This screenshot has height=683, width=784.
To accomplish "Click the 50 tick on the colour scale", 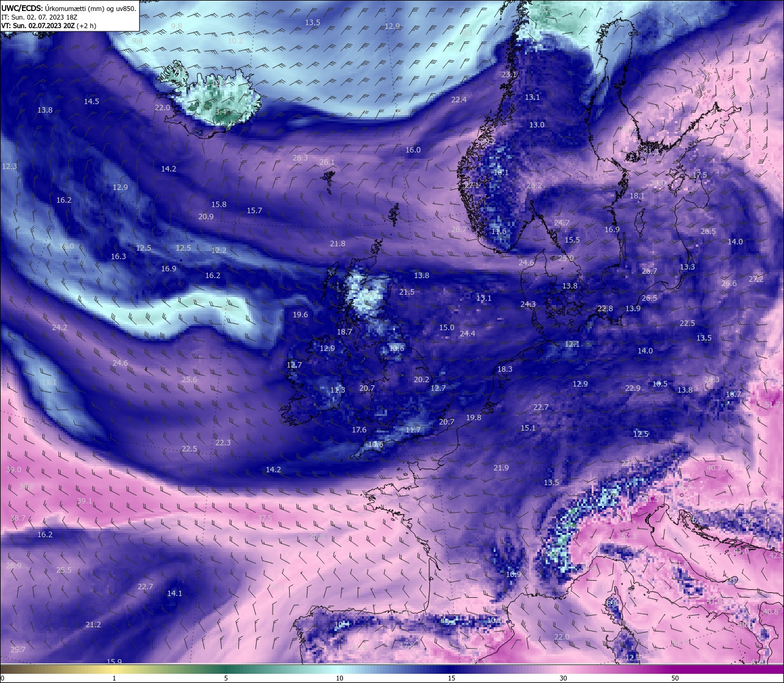I will point(675,678).
